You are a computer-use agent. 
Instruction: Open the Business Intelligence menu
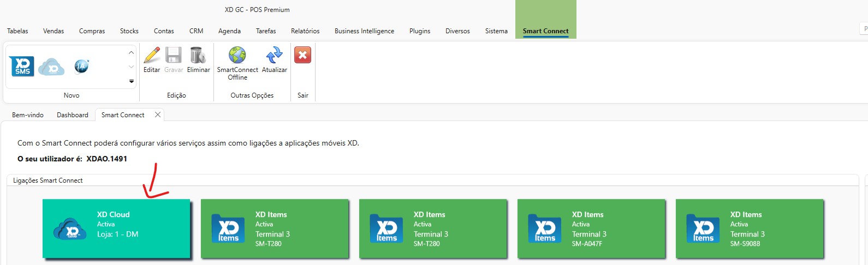364,31
